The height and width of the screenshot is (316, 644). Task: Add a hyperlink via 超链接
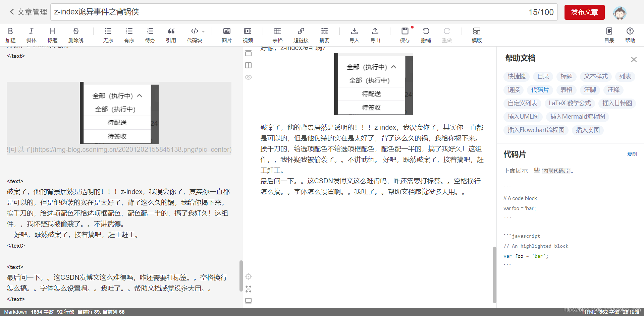301,35
